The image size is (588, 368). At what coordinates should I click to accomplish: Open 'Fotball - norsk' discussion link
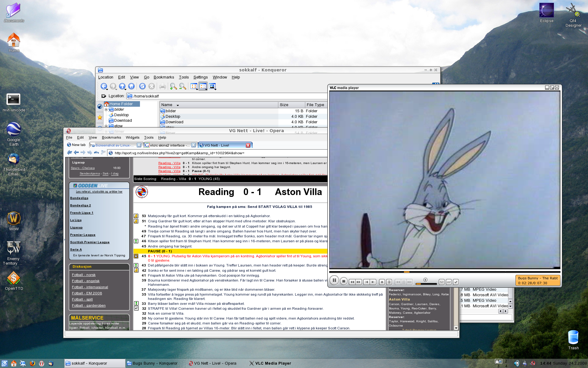[84, 275]
